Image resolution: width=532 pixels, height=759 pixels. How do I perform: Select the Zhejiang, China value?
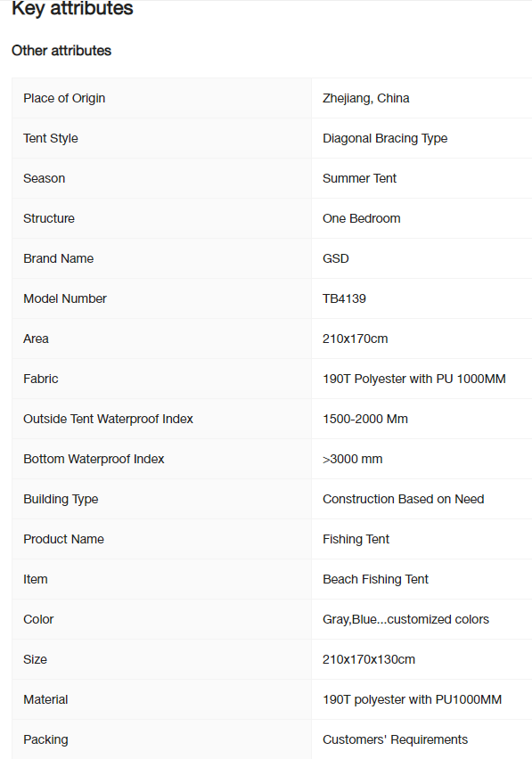point(366,98)
